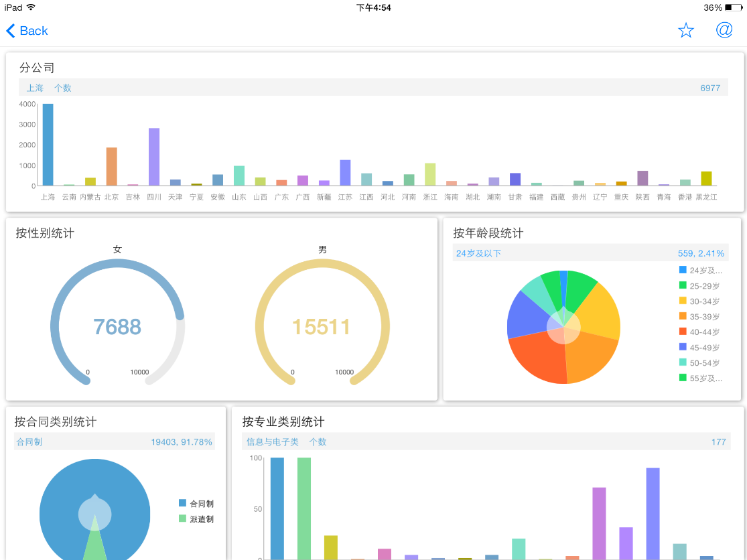
Task: Toggle the 35-39岁 legend swatch
Action: [x=683, y=316]
